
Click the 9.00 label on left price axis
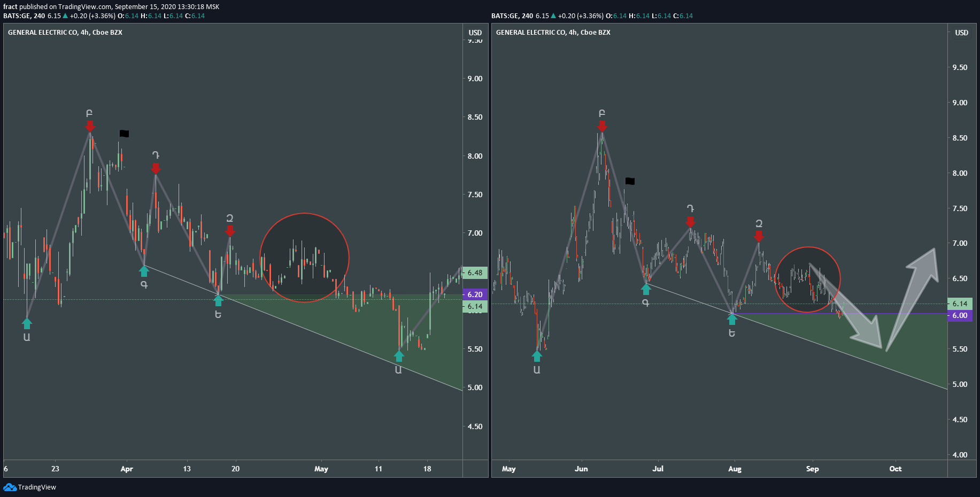475,79
